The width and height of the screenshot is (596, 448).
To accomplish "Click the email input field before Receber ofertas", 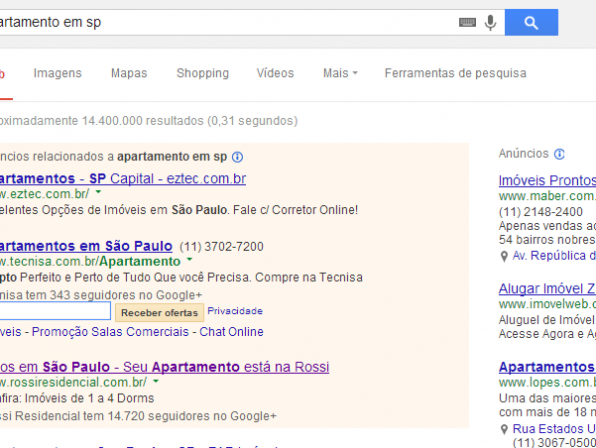I will [x=54, y=311].
